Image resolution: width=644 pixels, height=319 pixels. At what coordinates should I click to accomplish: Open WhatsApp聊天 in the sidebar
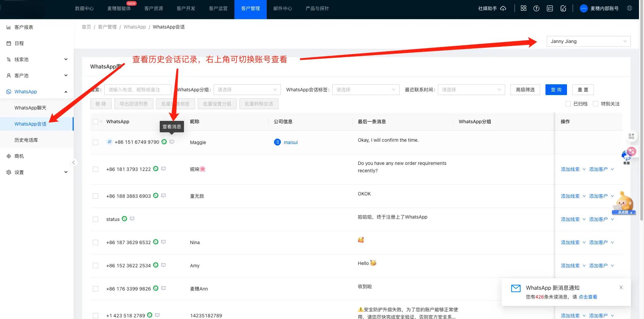click(30, 108)
